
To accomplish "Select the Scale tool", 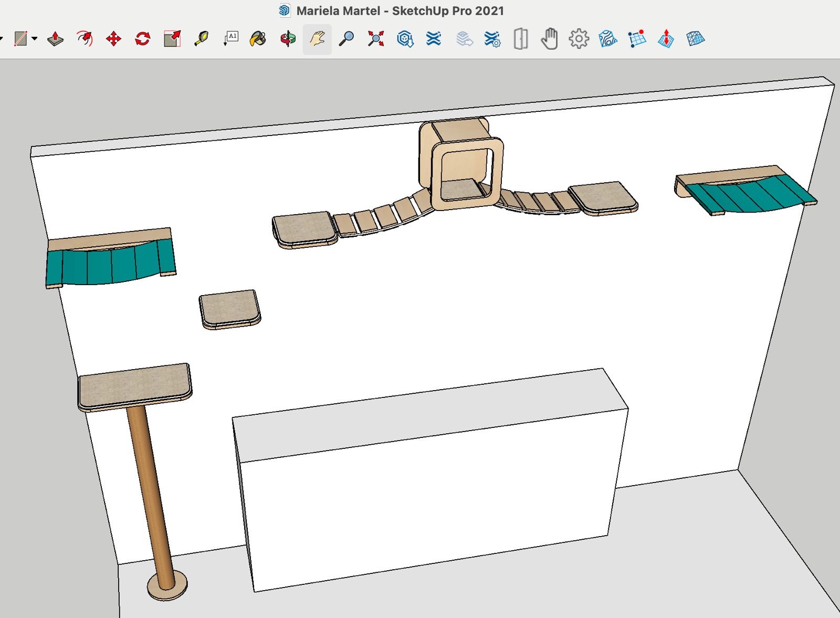I will pos(172,39).
